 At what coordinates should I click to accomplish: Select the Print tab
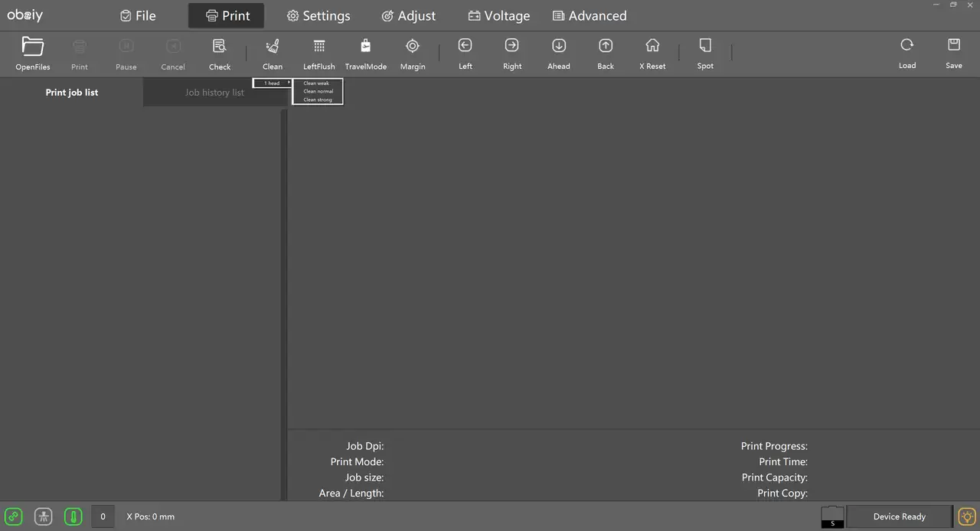[x=227, y=15]
